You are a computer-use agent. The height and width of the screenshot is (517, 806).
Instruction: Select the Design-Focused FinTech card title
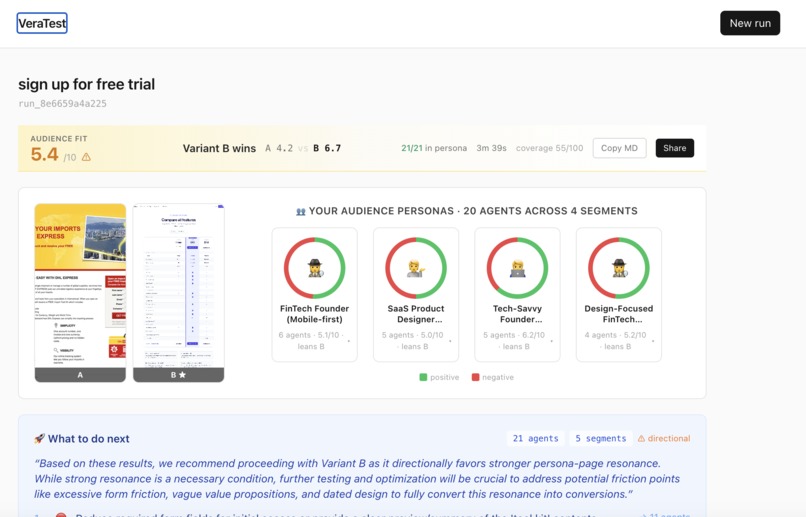[x=618, y=313]
